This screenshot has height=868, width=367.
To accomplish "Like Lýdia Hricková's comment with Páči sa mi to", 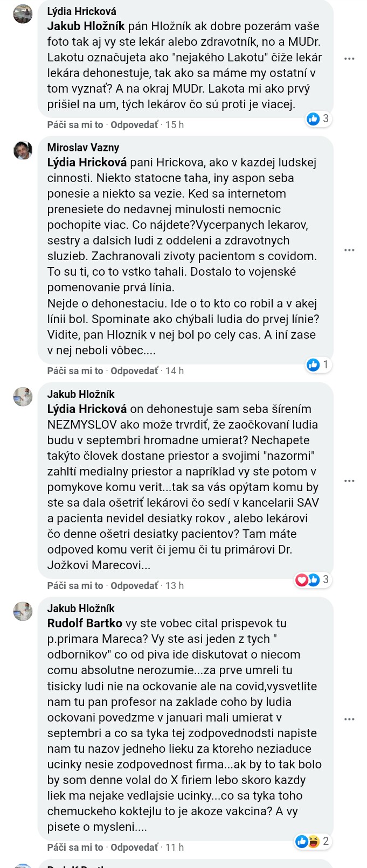I will click(75, 125).
